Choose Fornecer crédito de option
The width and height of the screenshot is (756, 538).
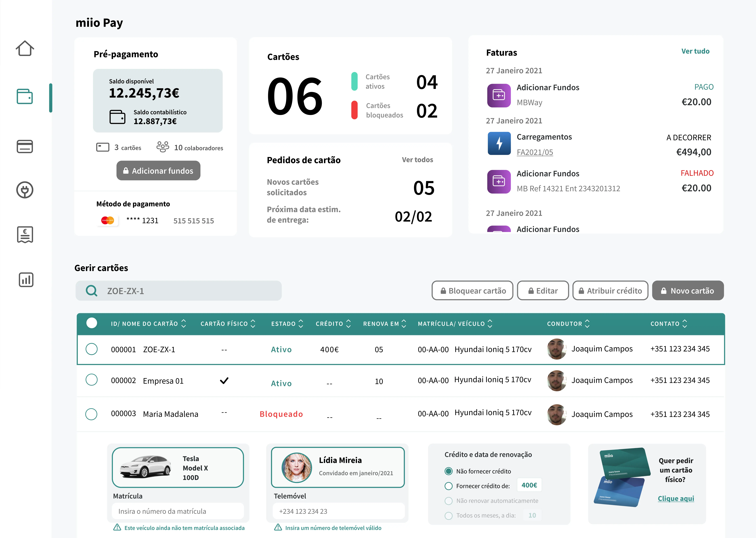(x=448, y=486)
